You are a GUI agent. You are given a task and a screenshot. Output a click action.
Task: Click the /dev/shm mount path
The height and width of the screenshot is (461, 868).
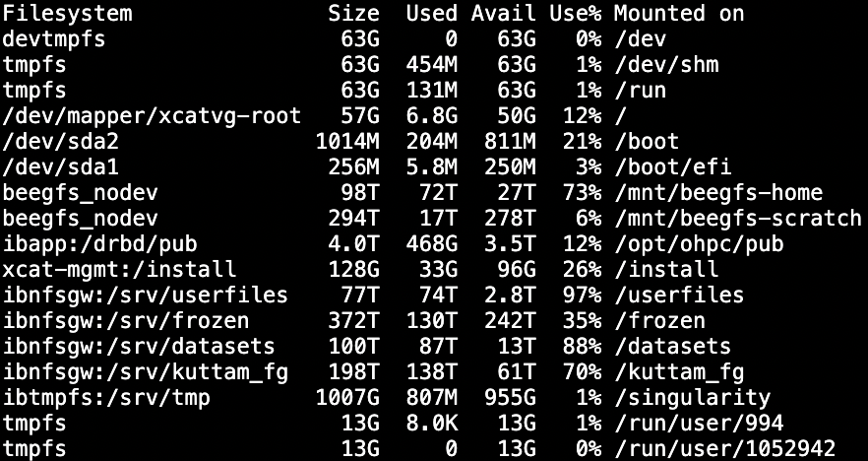tap(666, 65)
